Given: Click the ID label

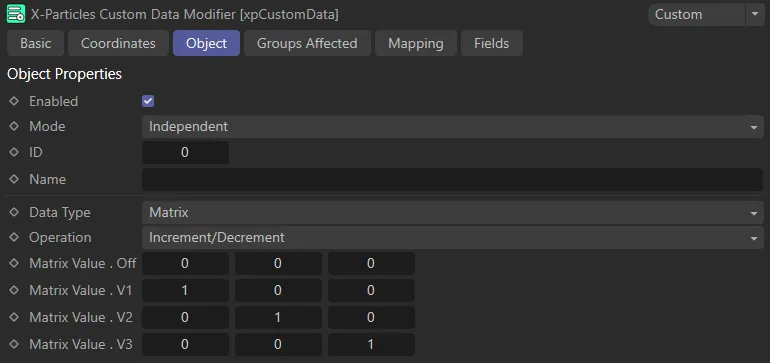Looking at the screenshot, I should point(36,152).
